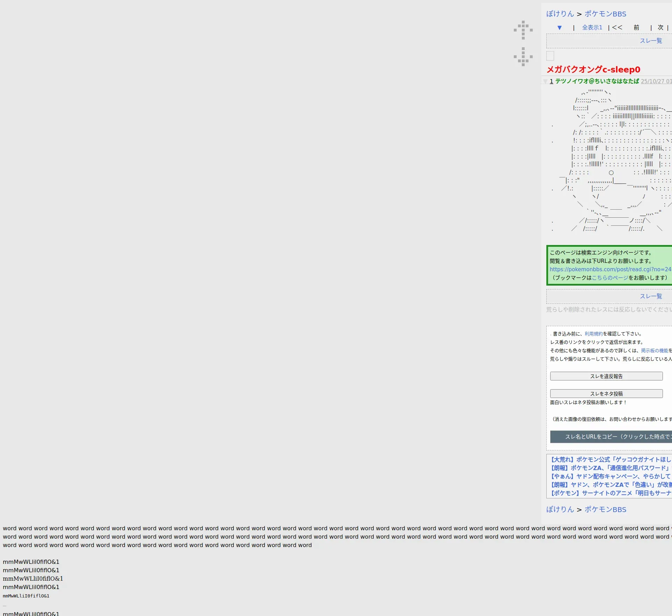
Task: Click the blue ▼ jump-down triangle
Action: [x=559, y=28]
